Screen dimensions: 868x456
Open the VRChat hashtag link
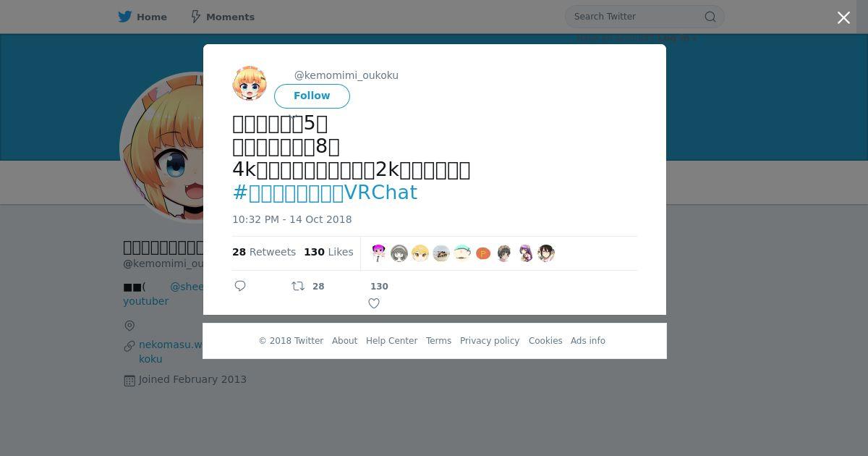325,193
